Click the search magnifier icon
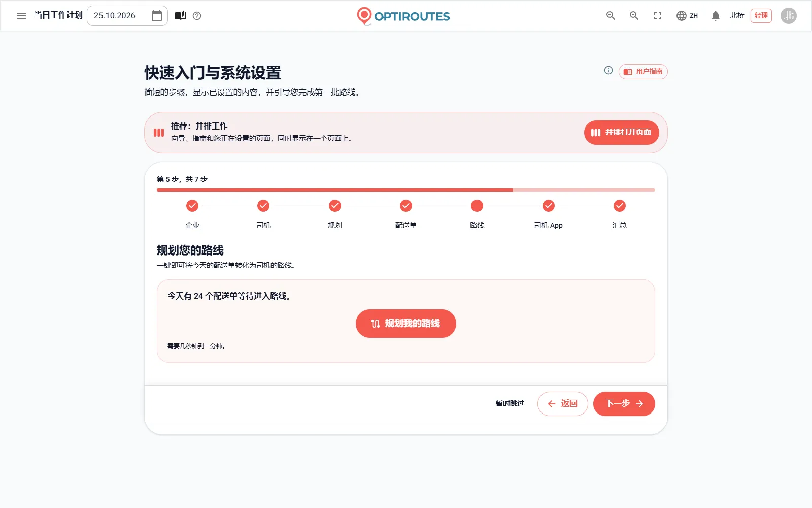 click(611, 16)
